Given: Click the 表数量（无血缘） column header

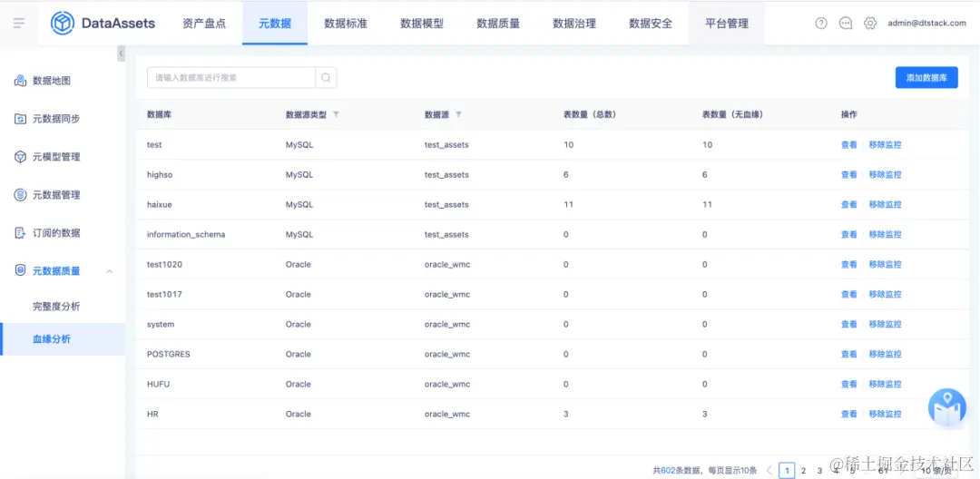Looking at the screenshot, I should point(732,115).
